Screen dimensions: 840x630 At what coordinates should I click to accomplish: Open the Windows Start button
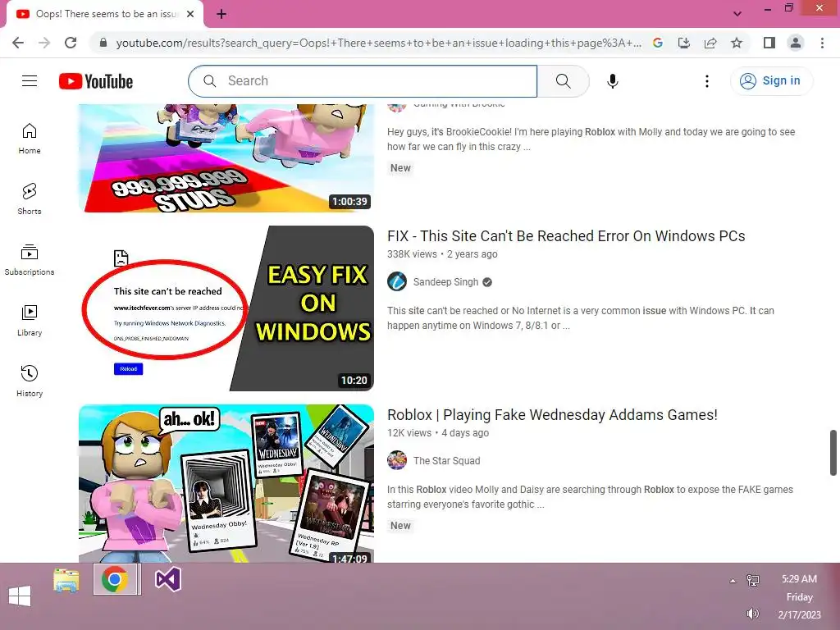pyautogui.click(x=20, y=596)
